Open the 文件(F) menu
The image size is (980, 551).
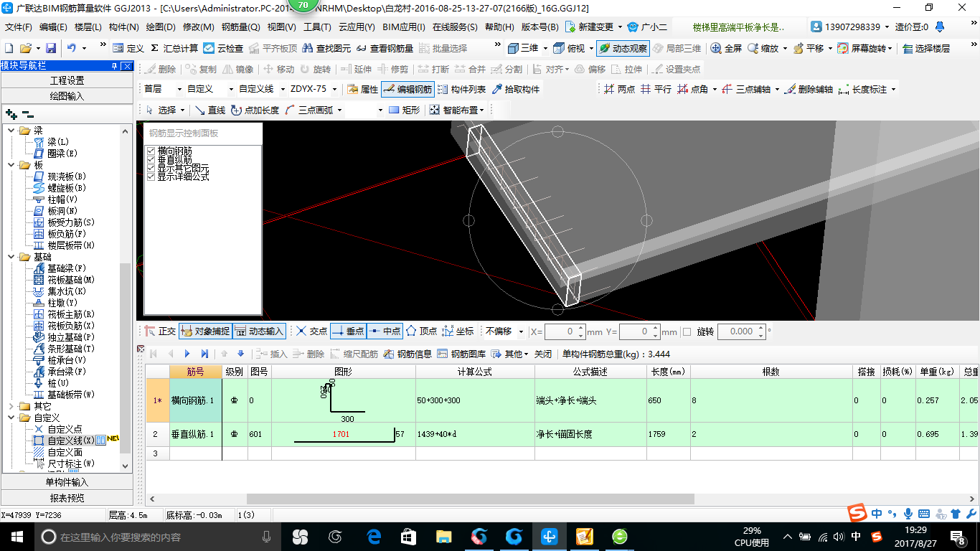19,27
